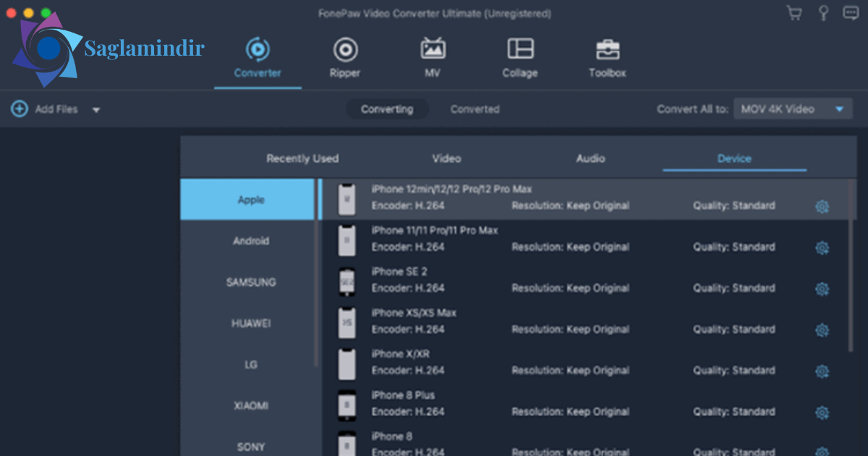The image size is (868, 456).
Task: Switch to the Audio format tab
Action: [590, 159]
